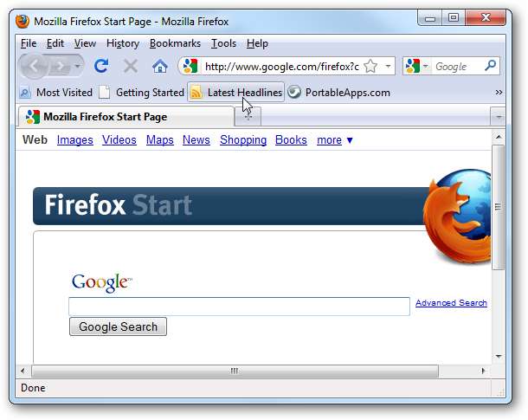Open the list all tabs dropdown
This screenshot has height=420, width=528.
[x=499, y=117]
